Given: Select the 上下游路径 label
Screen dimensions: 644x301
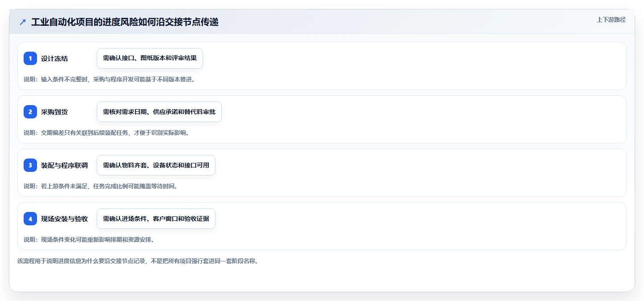Looking at the screenshot, I should 611,20.
